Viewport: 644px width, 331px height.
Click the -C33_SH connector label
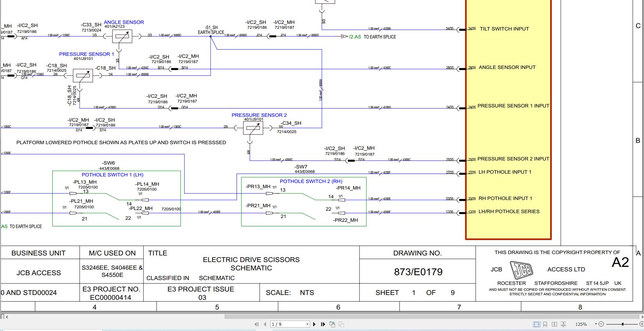click(91, 25)
